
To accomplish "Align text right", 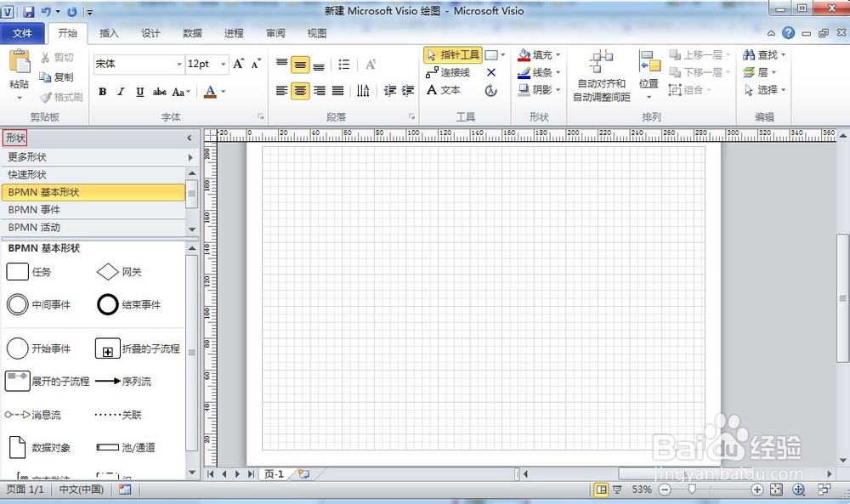I will point(320,90).
